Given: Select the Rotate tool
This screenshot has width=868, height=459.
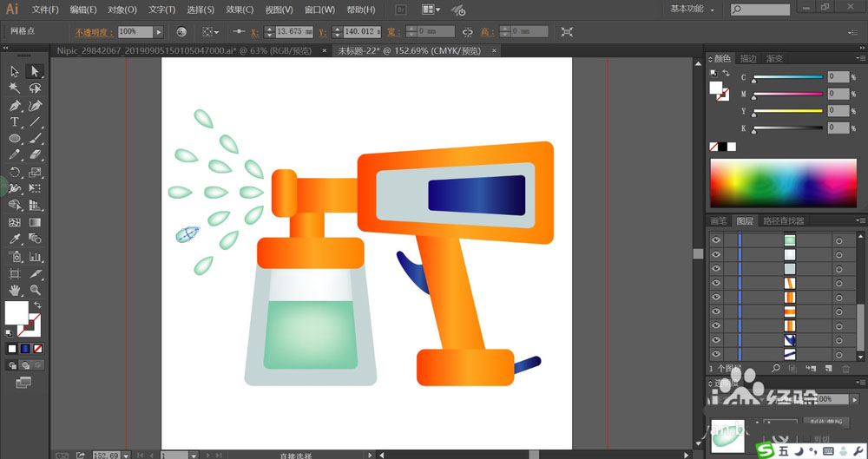Looking at the screenshot, I should [x=15, y=172].
